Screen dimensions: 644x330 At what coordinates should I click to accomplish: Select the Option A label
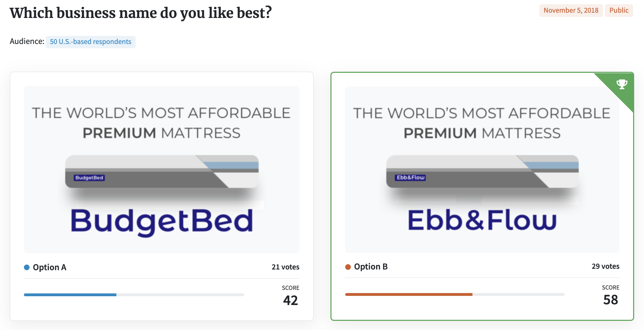50,267
